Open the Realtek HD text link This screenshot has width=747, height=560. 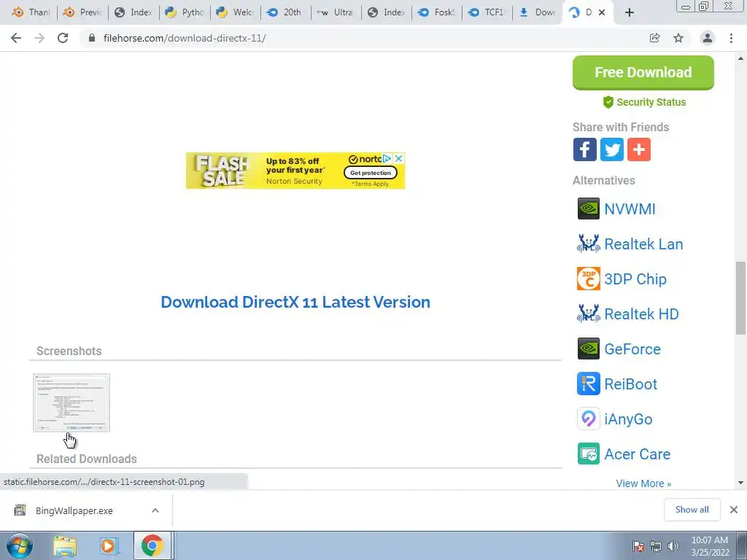[x=642, y=314]
